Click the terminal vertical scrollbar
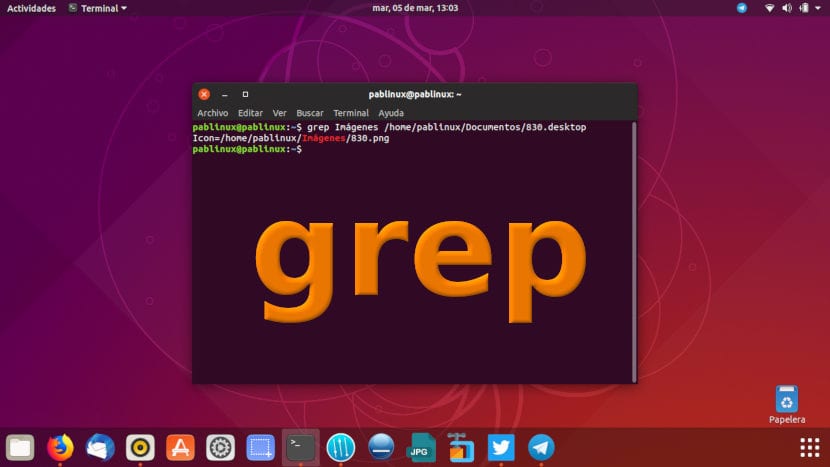 tap(634, 252)
